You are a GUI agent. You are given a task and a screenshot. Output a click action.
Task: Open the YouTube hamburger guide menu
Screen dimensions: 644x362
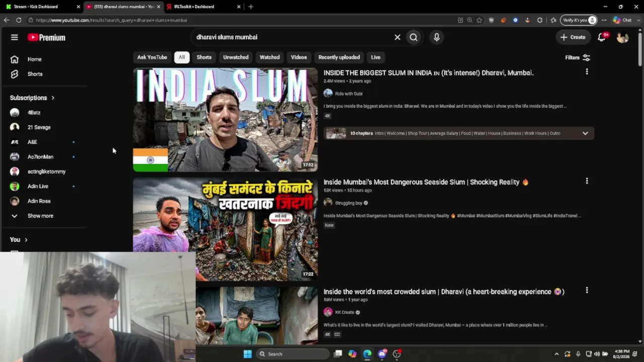point(15,37)
